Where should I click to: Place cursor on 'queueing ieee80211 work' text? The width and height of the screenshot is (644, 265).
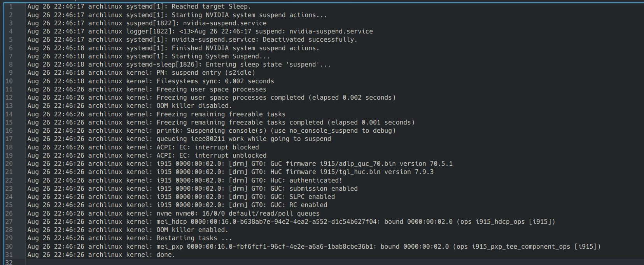(200, 139)
